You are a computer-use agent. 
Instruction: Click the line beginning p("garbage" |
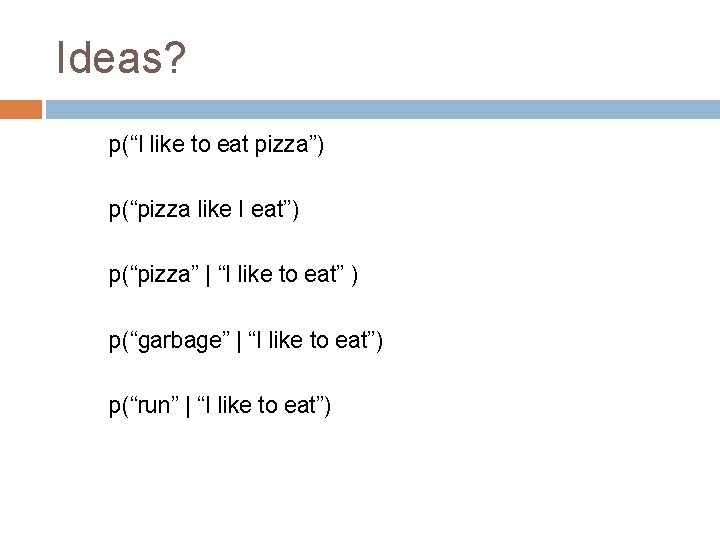point(245,341)
